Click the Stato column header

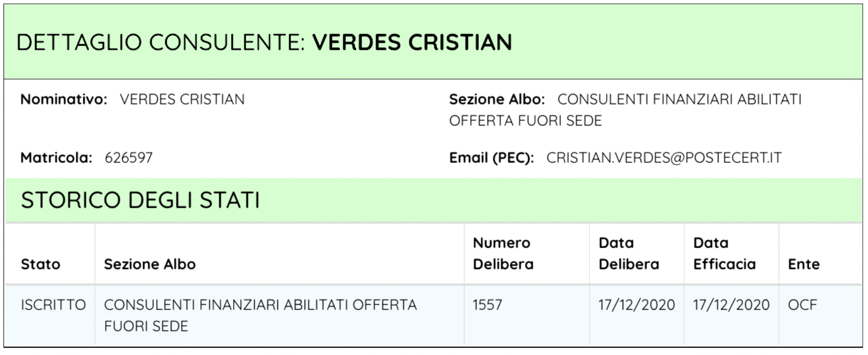[41, 264]
